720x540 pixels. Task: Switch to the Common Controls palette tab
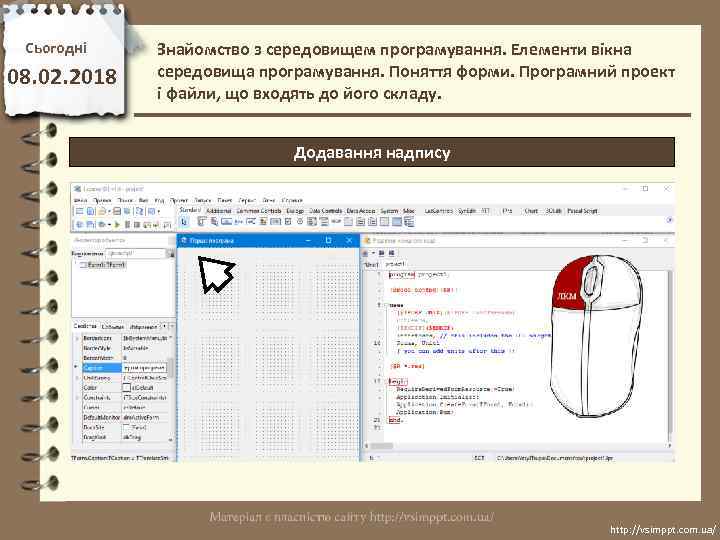[259, 211]
